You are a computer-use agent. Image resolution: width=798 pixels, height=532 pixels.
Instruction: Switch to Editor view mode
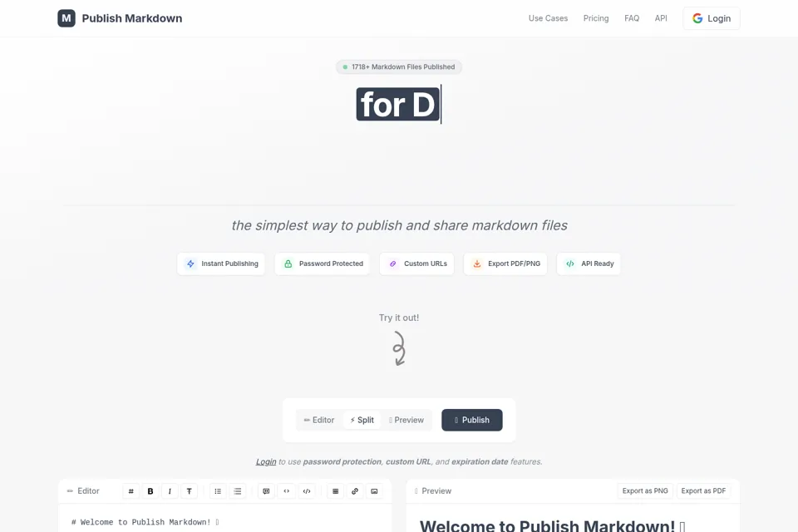[319, 420]
